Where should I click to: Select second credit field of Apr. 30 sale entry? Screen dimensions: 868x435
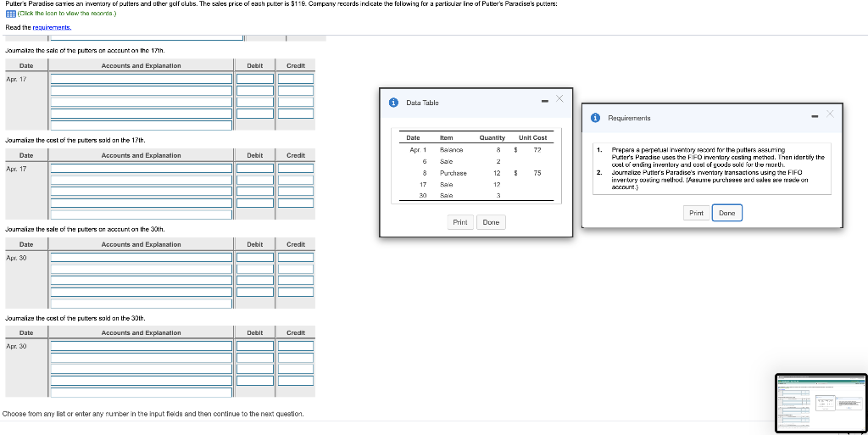tap(296, 270)
